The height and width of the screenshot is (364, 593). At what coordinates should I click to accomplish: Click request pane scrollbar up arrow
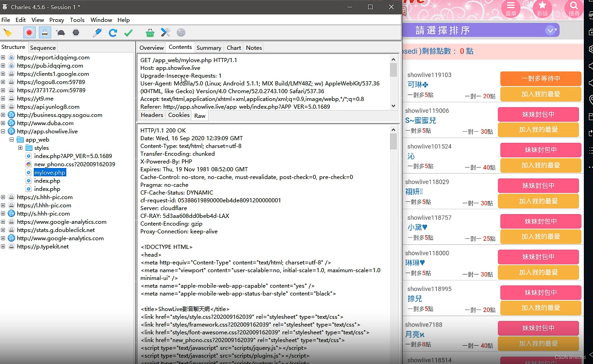pyautogui.click(x=394, y=59)
